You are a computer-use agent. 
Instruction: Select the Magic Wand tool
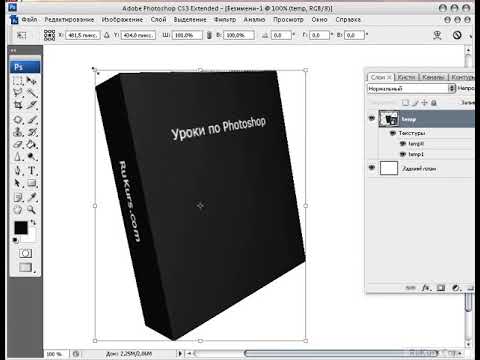pos(32,93)
